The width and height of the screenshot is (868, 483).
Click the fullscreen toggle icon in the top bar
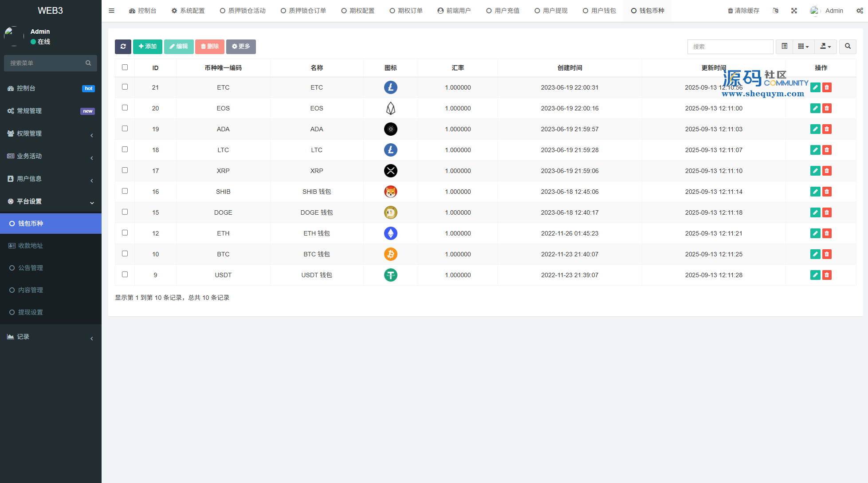click(794, 11)
